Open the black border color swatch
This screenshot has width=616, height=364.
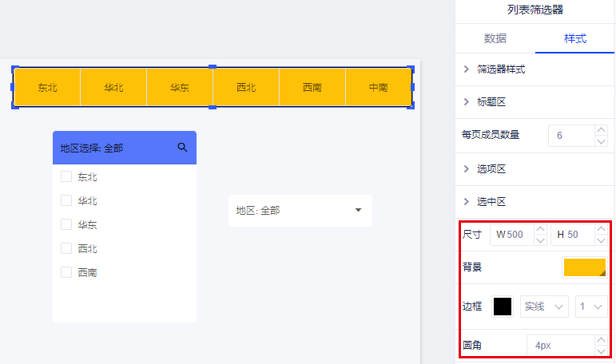point(503,307)
